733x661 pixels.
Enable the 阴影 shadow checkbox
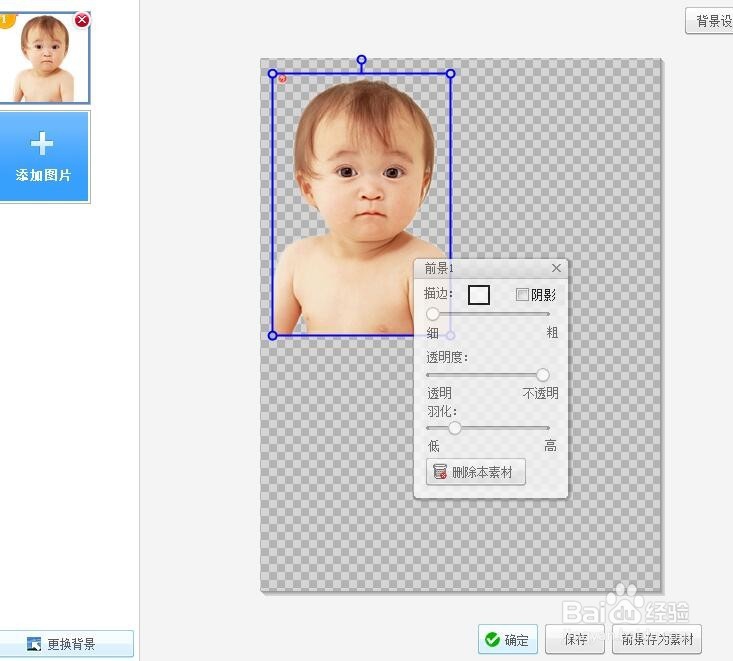click(x=522, y=294)
